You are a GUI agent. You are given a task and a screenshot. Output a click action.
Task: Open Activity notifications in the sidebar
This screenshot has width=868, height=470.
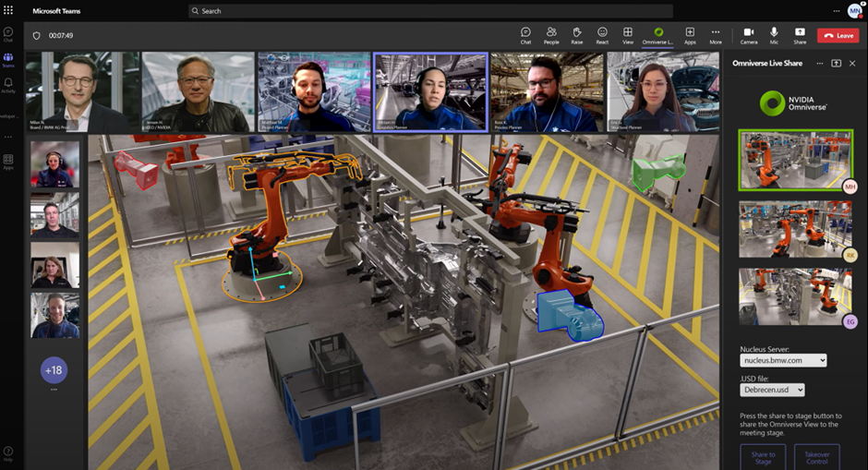pos(8,85)
